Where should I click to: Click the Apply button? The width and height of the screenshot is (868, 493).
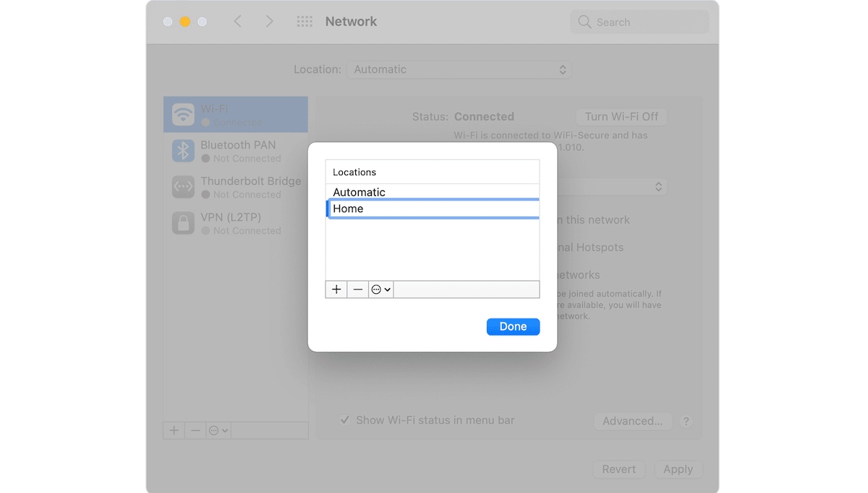(678, 469)
